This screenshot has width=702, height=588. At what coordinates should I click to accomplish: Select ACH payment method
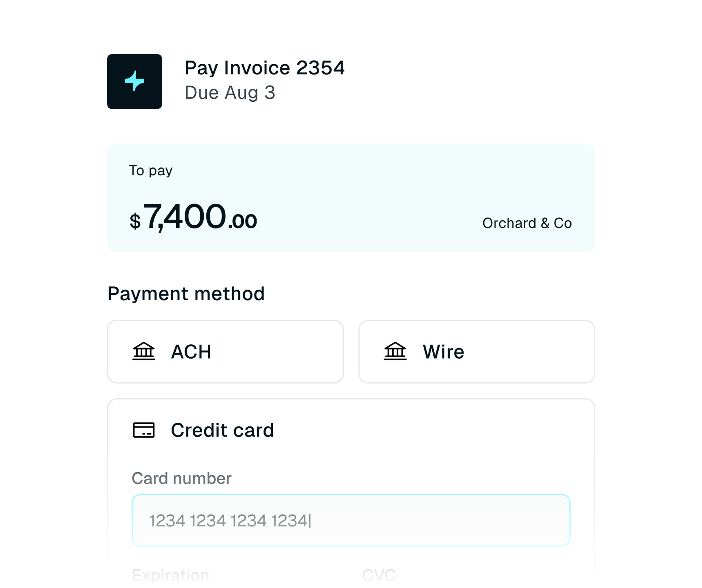tap(225, 352)
